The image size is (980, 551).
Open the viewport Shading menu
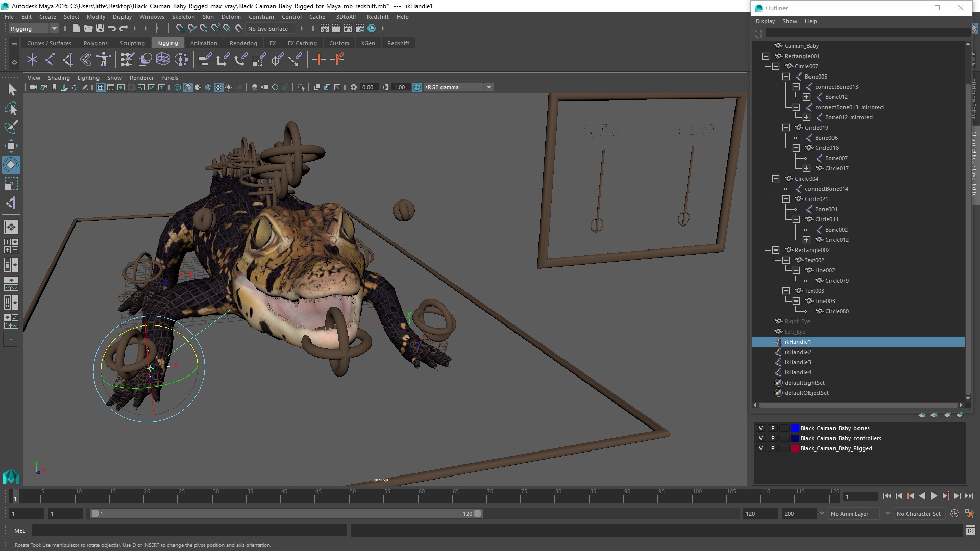pos(59,78)
